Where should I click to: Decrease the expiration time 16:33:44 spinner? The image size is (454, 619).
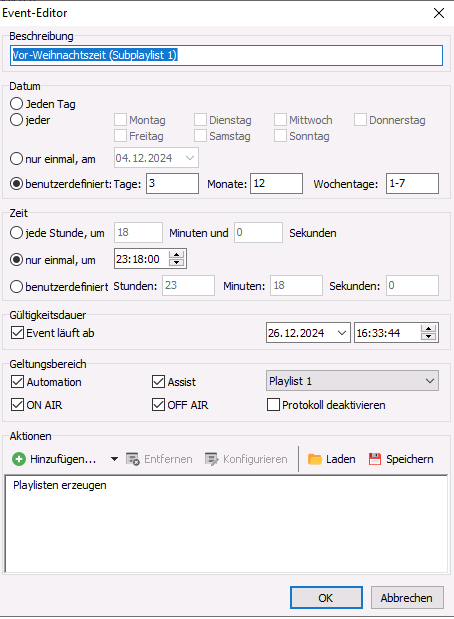428,336
